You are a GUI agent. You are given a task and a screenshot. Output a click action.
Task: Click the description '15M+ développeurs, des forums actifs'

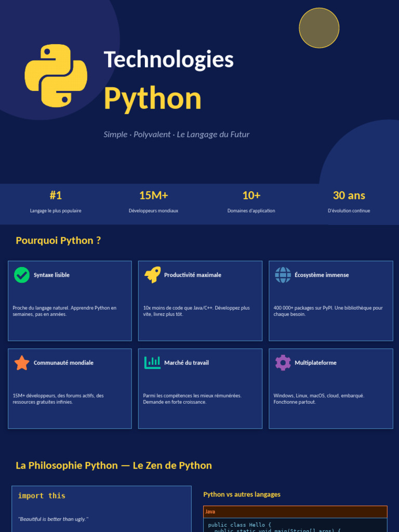pos(58,398)
